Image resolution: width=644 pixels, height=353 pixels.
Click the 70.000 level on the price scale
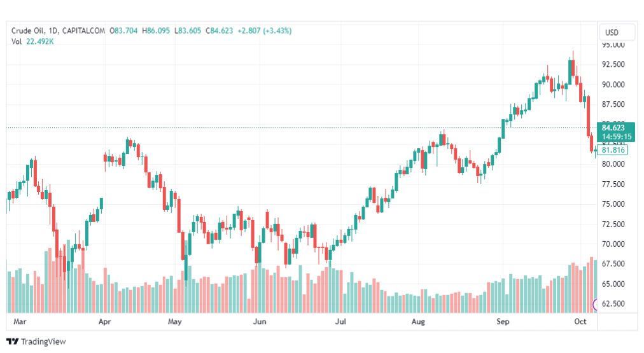613,244
